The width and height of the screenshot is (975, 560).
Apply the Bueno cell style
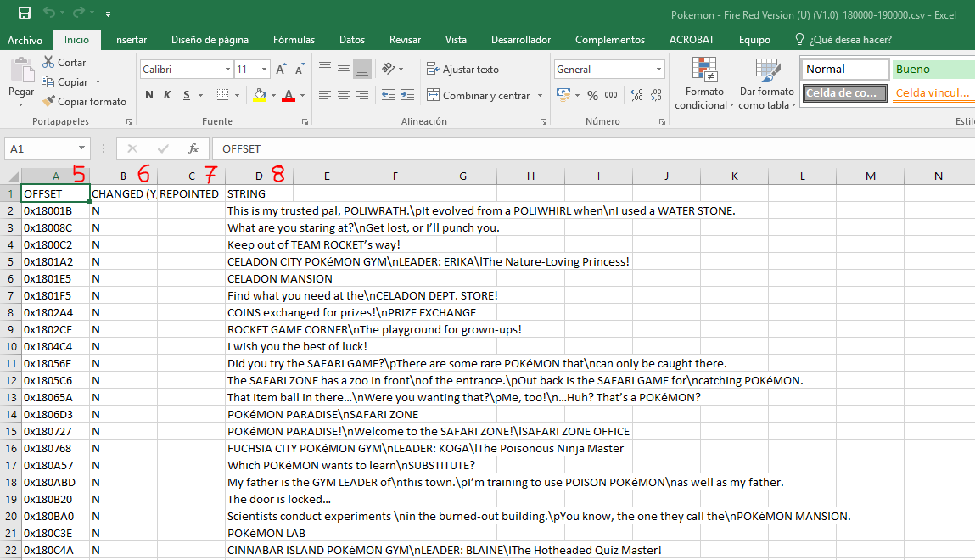pos(933,69)
